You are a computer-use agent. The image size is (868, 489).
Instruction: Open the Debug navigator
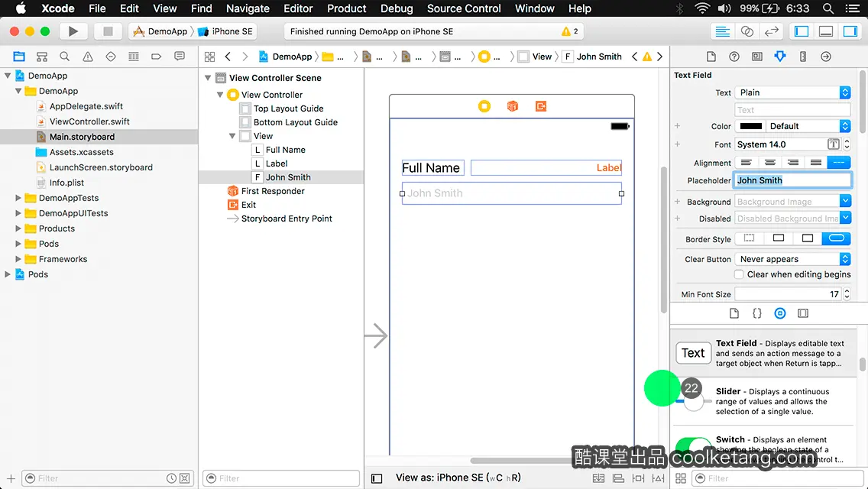[x=134, y=57]
